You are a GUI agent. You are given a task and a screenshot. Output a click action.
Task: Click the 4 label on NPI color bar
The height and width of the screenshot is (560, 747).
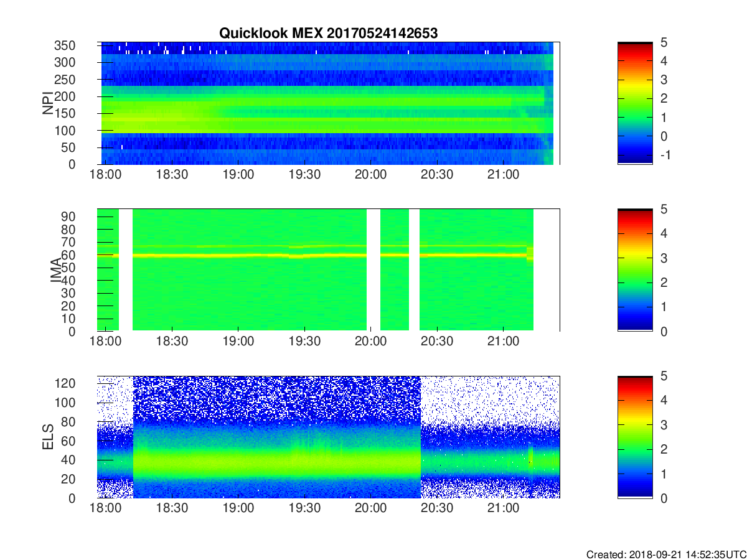coord(663,61)
